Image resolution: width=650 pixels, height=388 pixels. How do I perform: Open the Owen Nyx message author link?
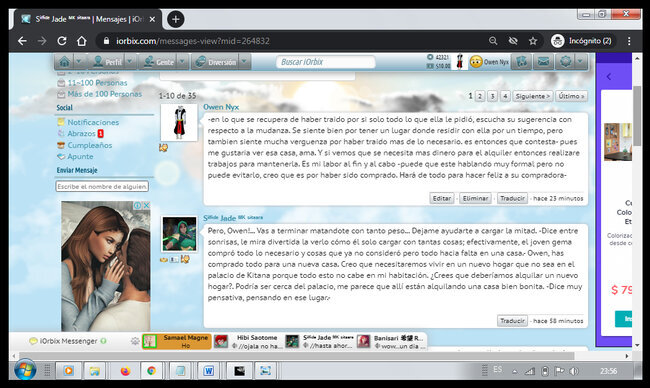pos(221,107)
